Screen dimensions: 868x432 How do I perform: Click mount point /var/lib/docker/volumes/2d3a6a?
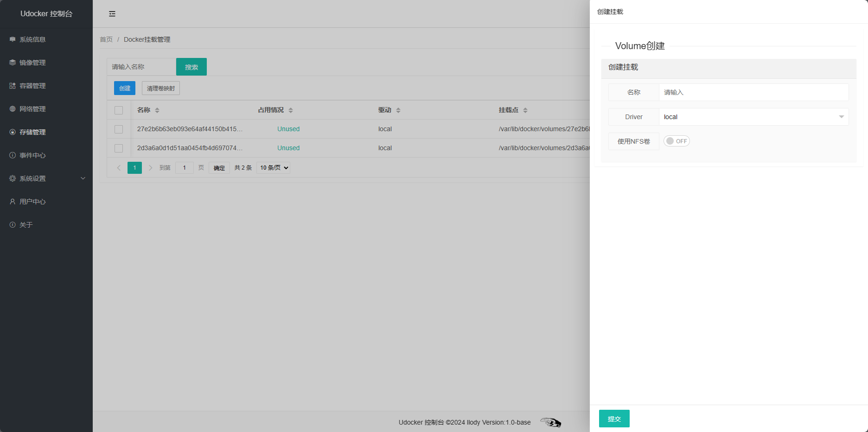pyautogui.click(x=544, y=148)
